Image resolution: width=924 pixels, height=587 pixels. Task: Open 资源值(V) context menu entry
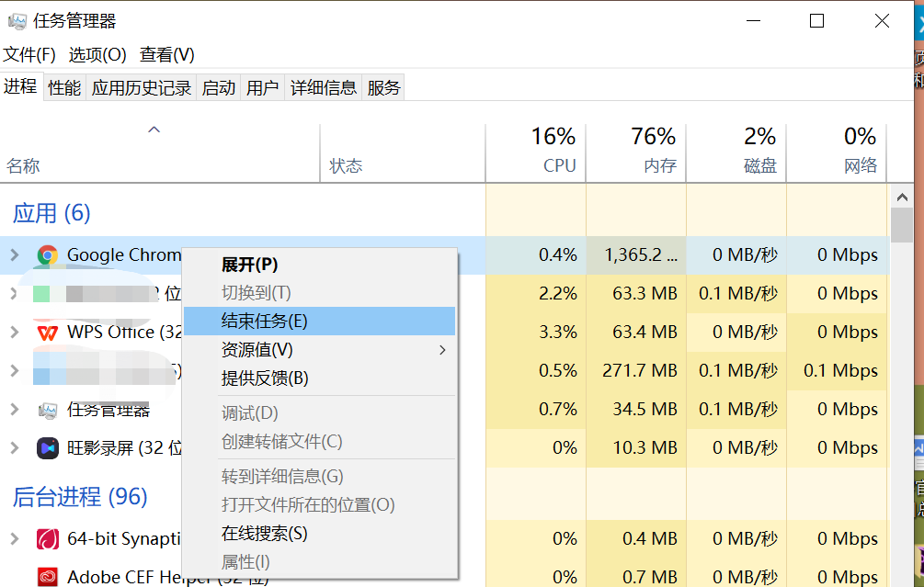click(319, 350)
